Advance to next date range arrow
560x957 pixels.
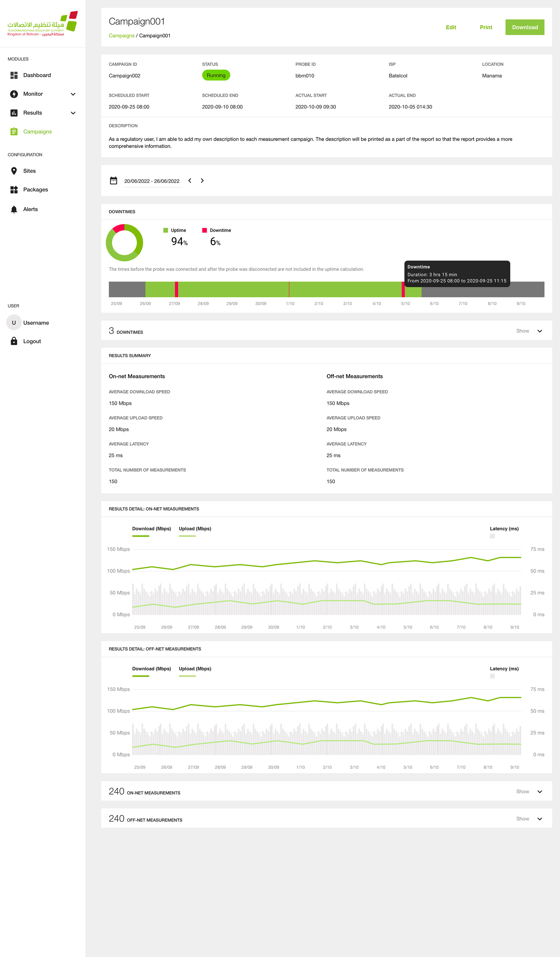202,180
